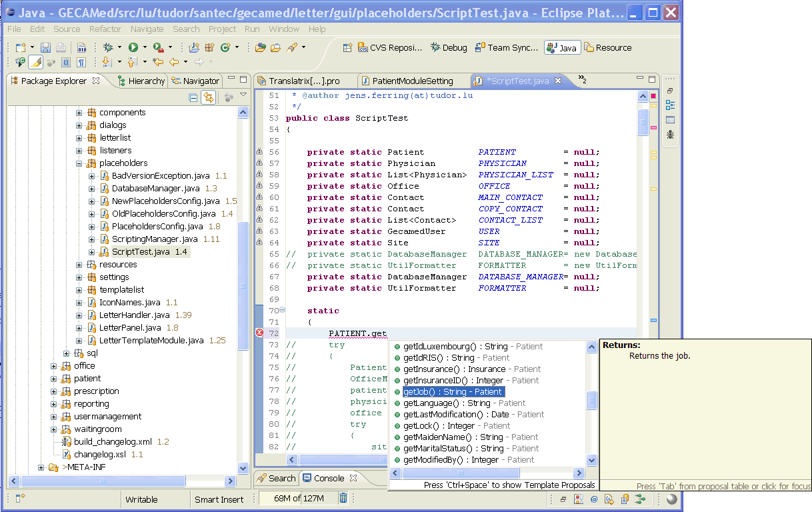This screenshot has width=812, height=512.
Task: Expand the office package node
Action: [x=54, y=366]
